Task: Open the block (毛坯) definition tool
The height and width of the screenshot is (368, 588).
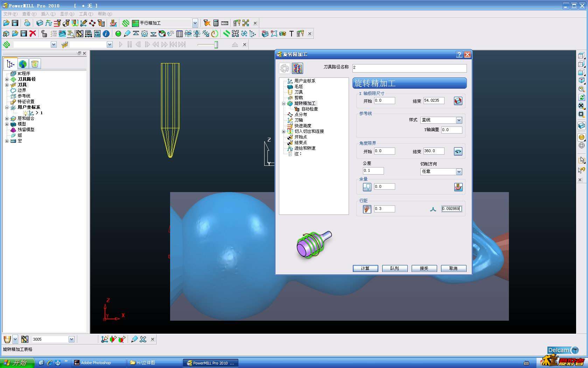Action: (x=40, y=23)
